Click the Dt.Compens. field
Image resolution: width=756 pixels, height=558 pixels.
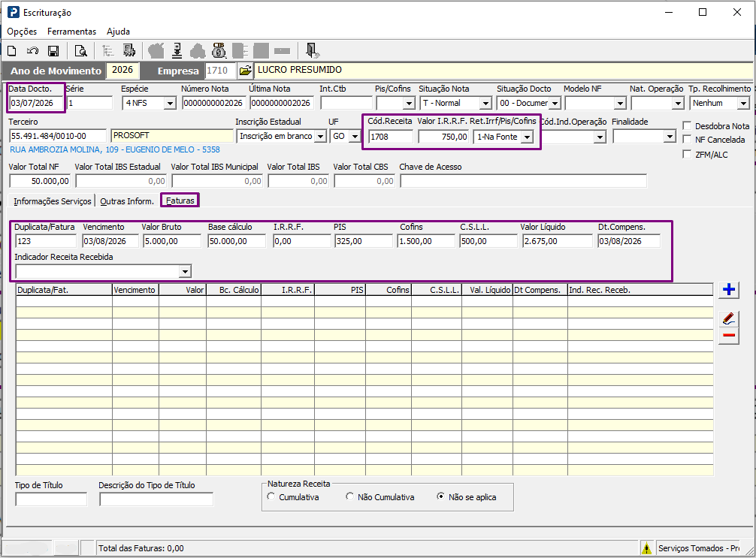point(629,241)
